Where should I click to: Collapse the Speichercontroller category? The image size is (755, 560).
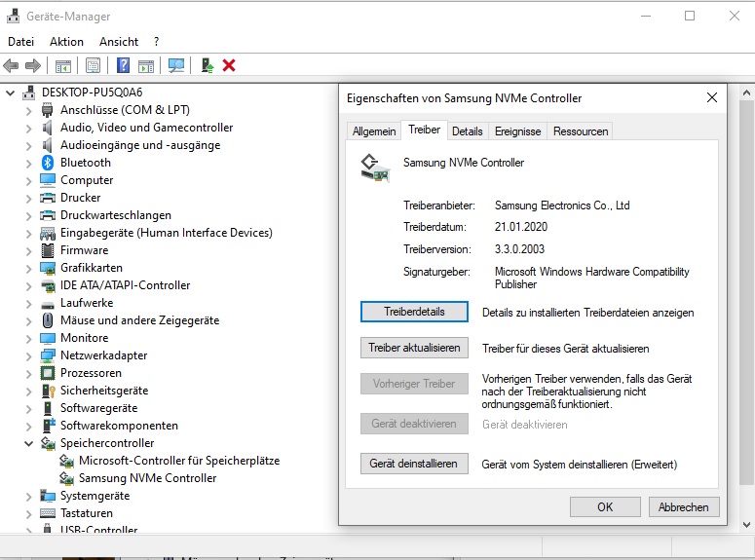(x=28, y=443)
